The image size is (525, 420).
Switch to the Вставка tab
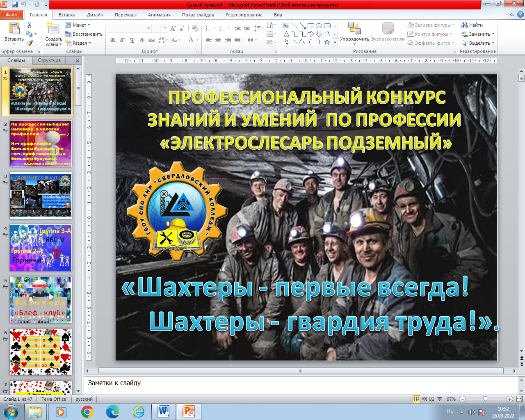67,15
